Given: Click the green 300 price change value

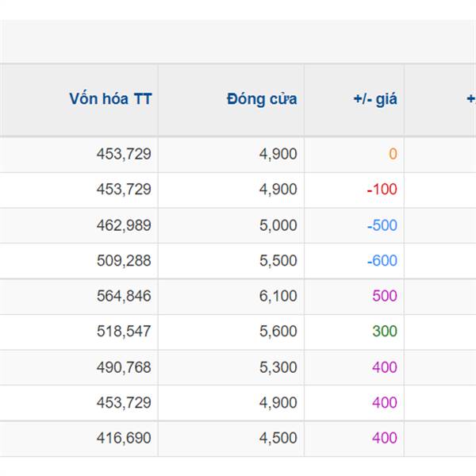Looking at the screenshot, I should point(385,331).
